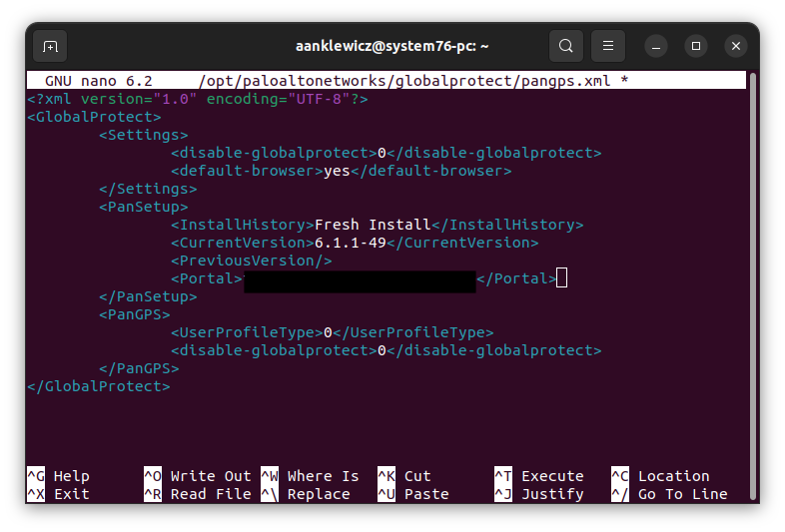Click the ^C Location shortcut
The height and width of the screenshot is (532, 785).
[x=660, y=476]
